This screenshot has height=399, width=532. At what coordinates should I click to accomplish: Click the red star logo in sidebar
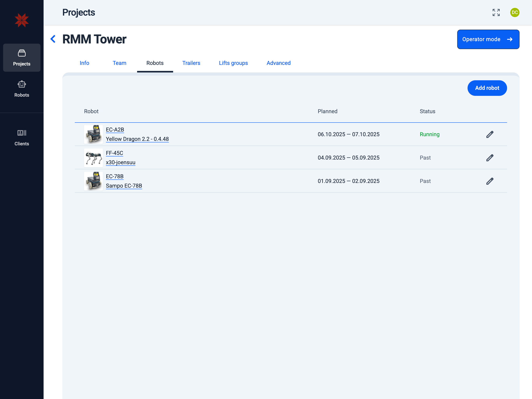(x=22, y=20)
